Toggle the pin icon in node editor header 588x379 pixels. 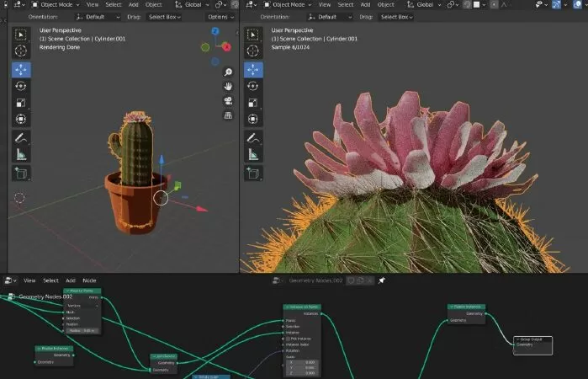click(382, 280)
